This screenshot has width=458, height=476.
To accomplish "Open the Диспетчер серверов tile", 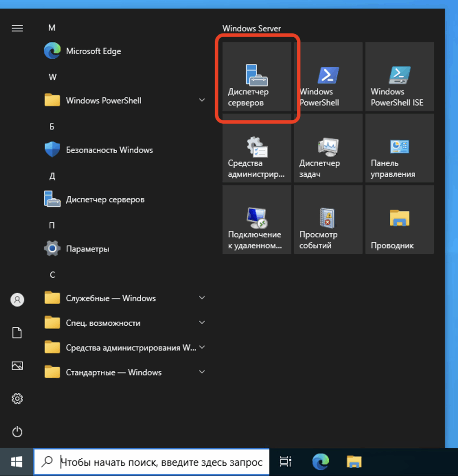I will coord(256,77).
